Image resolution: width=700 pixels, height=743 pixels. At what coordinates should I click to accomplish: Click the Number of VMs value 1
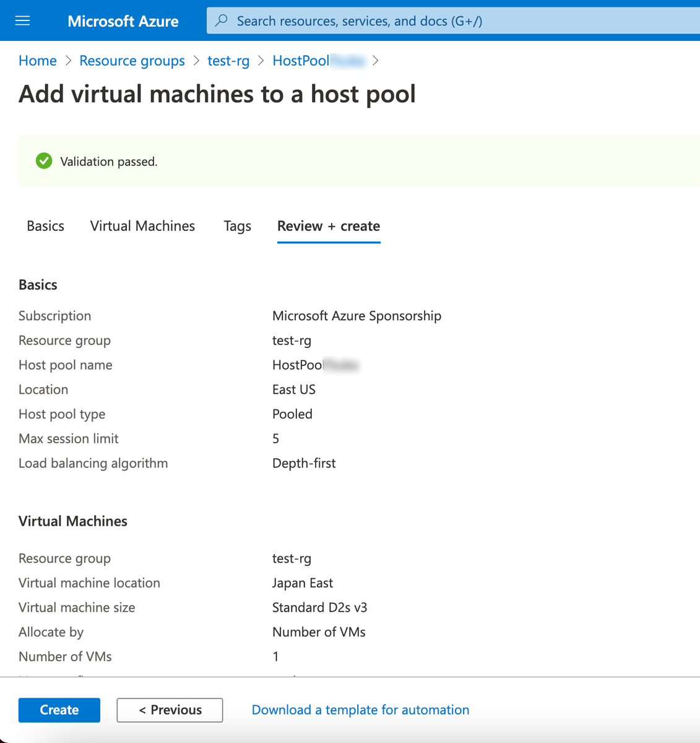point(276,656)
